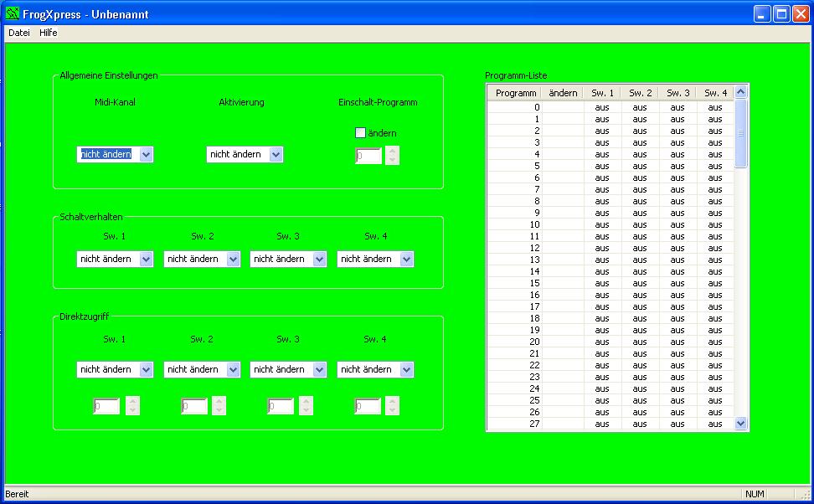
Task: Click the window resize grip icon
Action: click(x=805, y=495)
